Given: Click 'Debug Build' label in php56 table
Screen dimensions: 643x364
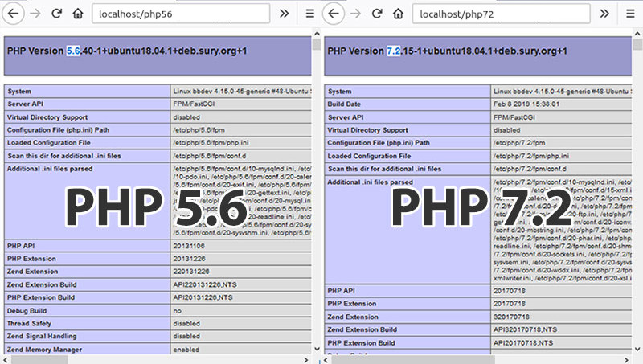Looking at the screenshot, I should 27,311.
